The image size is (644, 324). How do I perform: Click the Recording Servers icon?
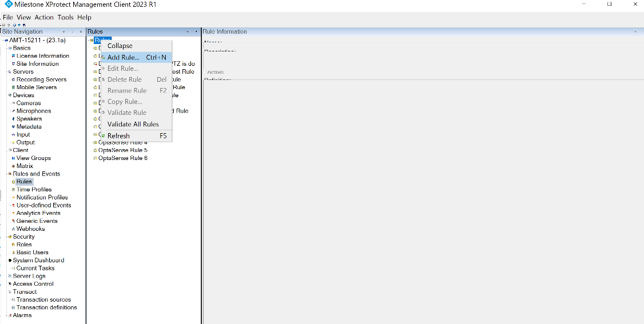pos(13,79)
